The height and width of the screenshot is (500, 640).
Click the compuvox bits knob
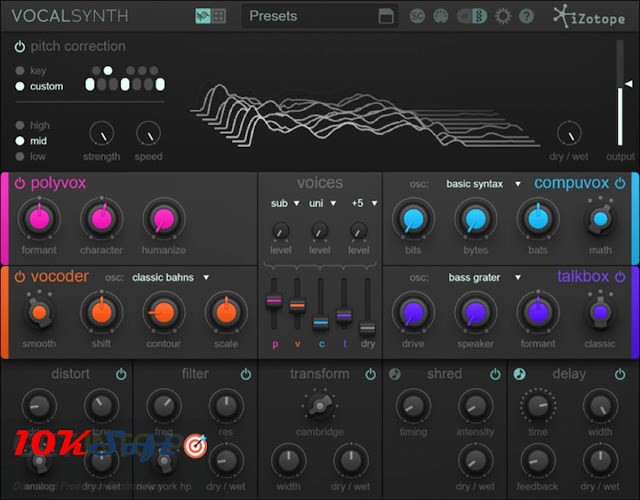[x=413, y=219]
